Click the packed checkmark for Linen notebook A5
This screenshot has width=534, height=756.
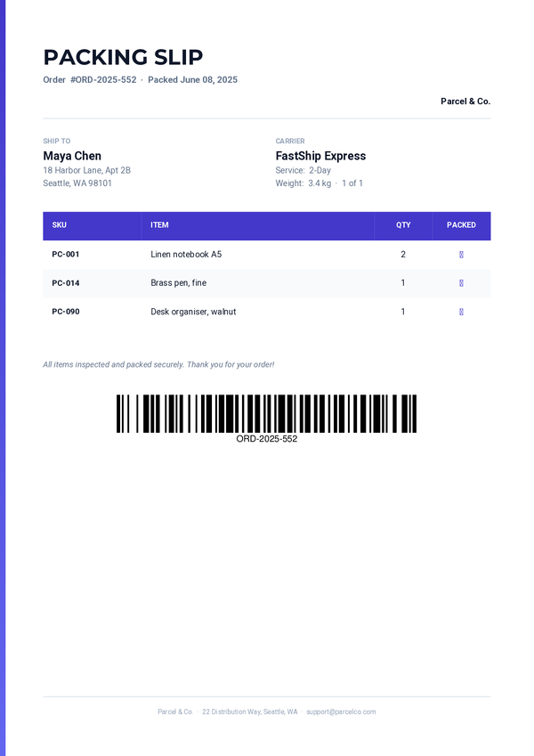[461, 255]
